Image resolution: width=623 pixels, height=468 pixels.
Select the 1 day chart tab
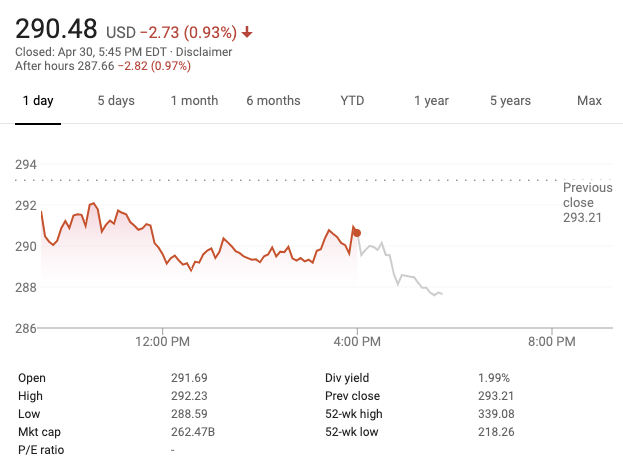point(37,101)
